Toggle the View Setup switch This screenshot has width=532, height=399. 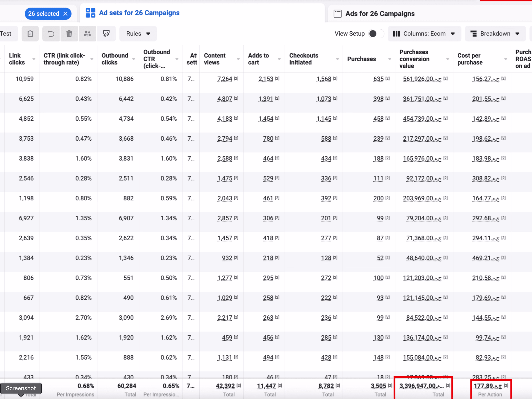[x=376, y=34]
